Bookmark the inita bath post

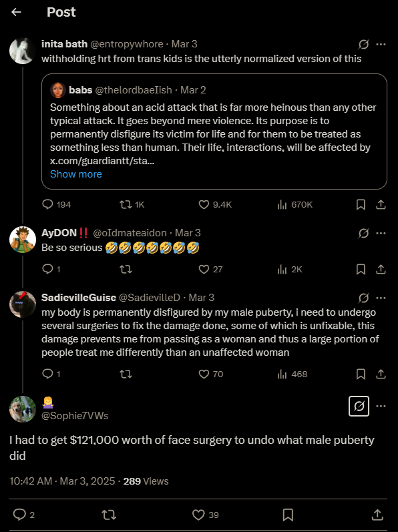(361, 204)
